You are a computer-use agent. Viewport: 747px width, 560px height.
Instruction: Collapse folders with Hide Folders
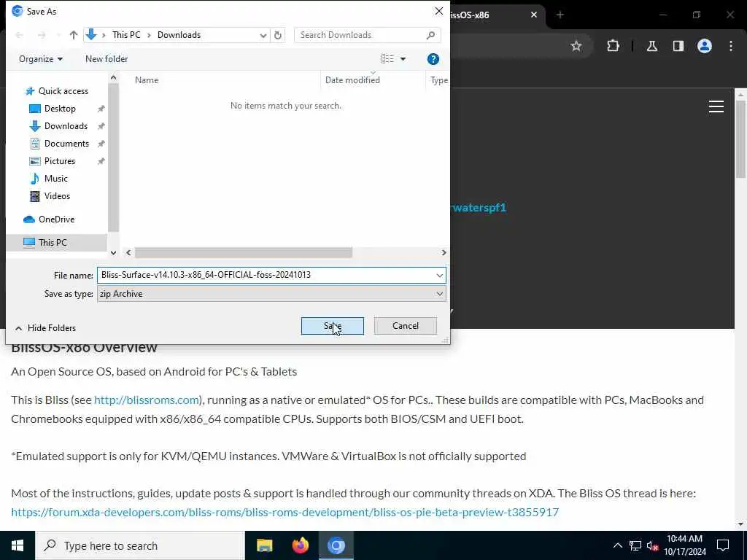(x=45, y=327)
